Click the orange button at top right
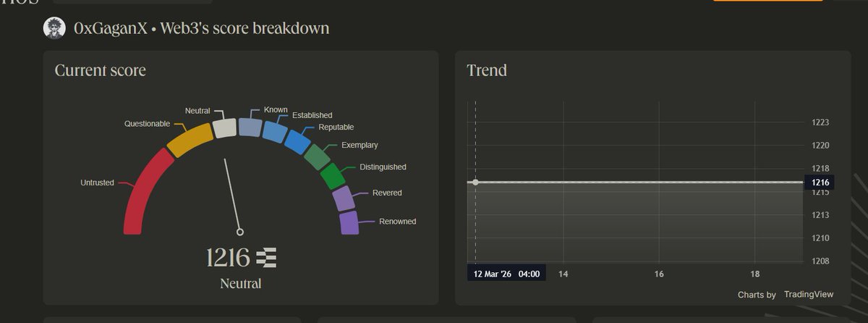 tap(767, 1)
